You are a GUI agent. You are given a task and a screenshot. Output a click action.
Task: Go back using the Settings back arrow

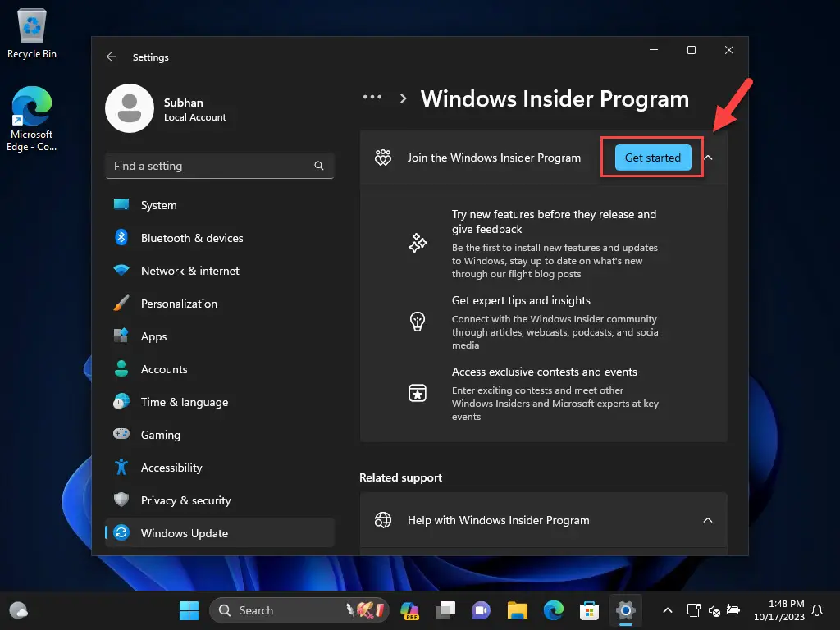pyautogui.click(x=112, y=57)
